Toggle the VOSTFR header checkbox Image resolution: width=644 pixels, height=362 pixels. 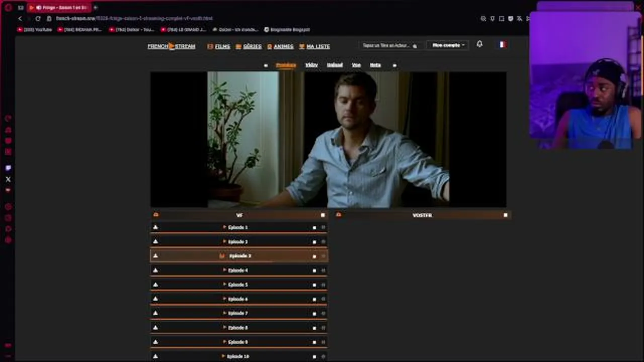coord(506,215)
